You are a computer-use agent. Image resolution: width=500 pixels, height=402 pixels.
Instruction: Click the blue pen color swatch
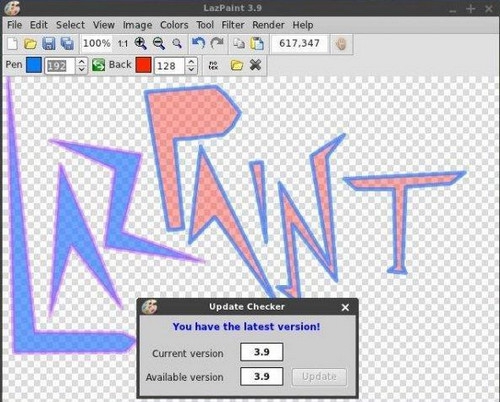[x=34, y=65]
